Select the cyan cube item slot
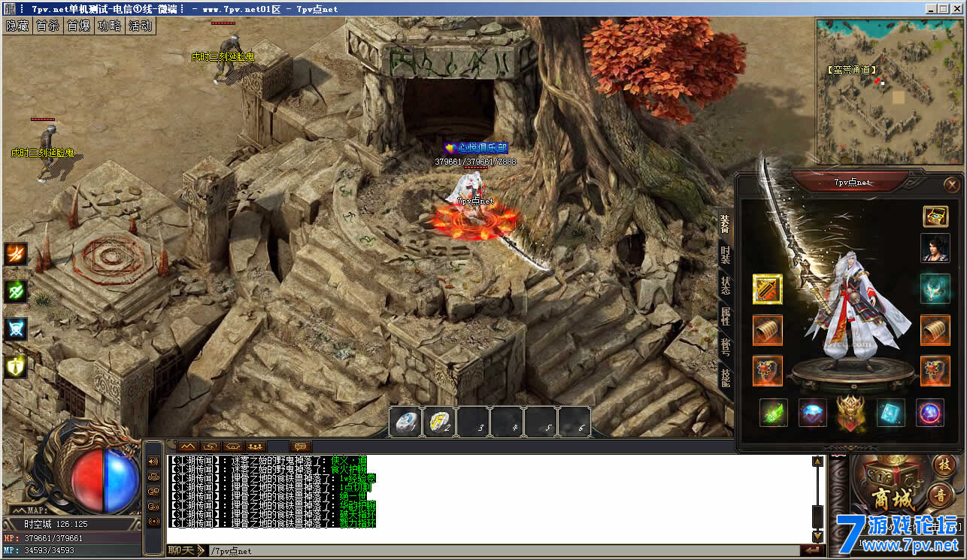 click(x=890, y=413)
